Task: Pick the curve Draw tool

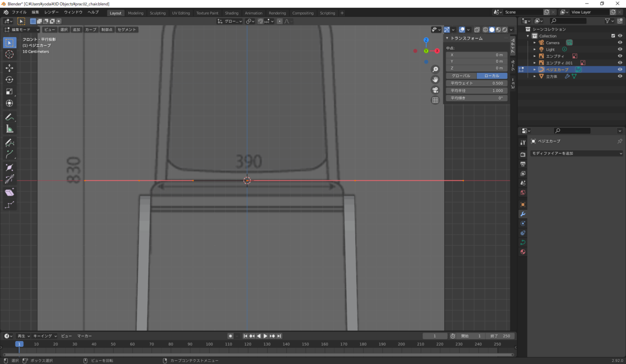Action: (x=9, y=142)
